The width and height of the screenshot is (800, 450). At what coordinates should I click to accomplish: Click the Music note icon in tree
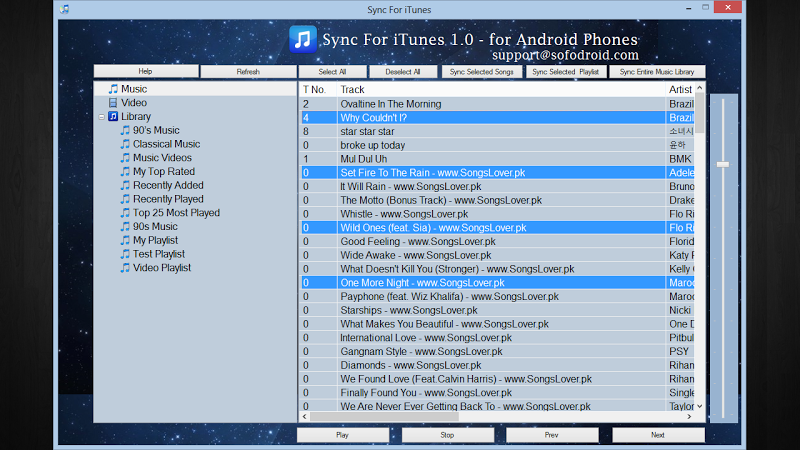113,89
